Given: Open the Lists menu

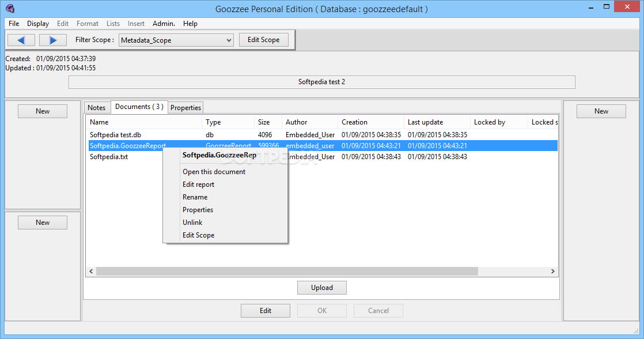Looking at the screenshot, I should [113, 24].
